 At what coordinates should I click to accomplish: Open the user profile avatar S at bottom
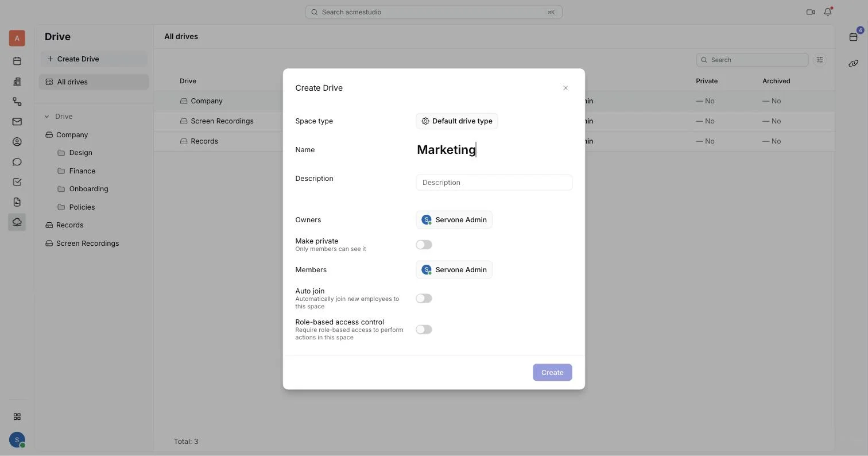coord(17,440)
